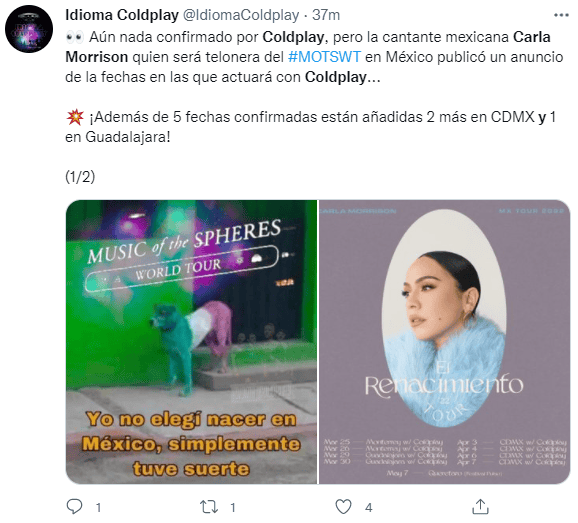Open the Idioma Coldplay display name

[x=122, y=15]
